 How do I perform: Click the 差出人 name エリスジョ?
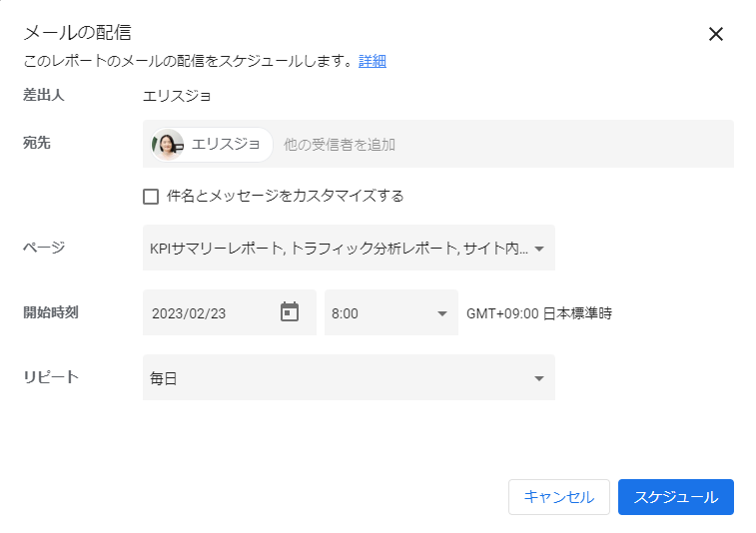pyautogui.click(x=178, y=96)
